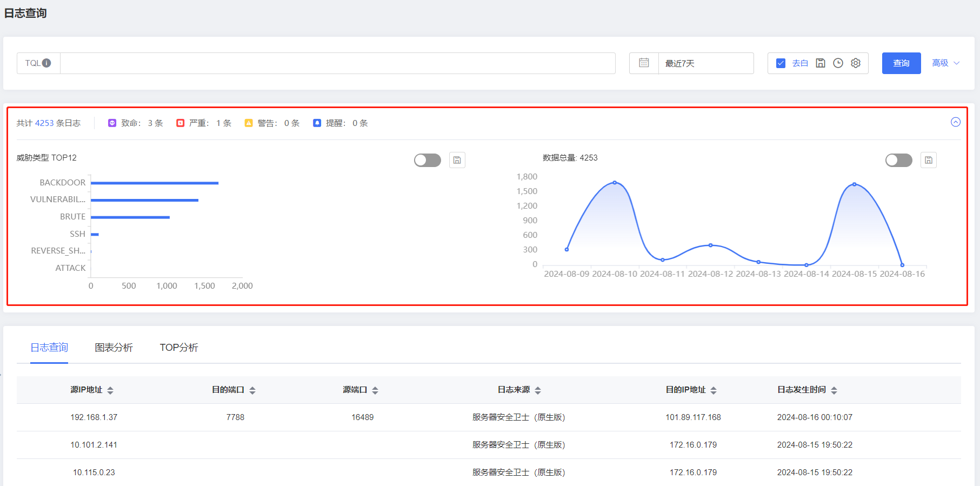Open query settings gear icon
Viewport: 980px width, 486px height.
[856, 63]
